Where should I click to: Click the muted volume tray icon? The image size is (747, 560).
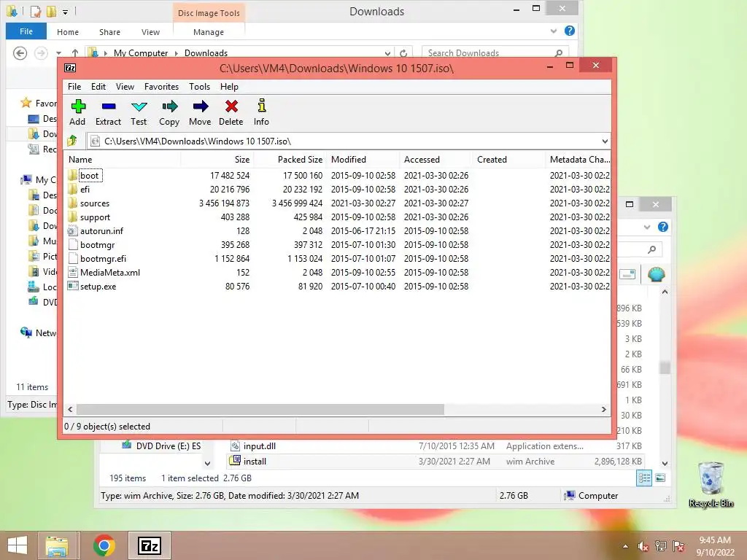tap(643, 546)
